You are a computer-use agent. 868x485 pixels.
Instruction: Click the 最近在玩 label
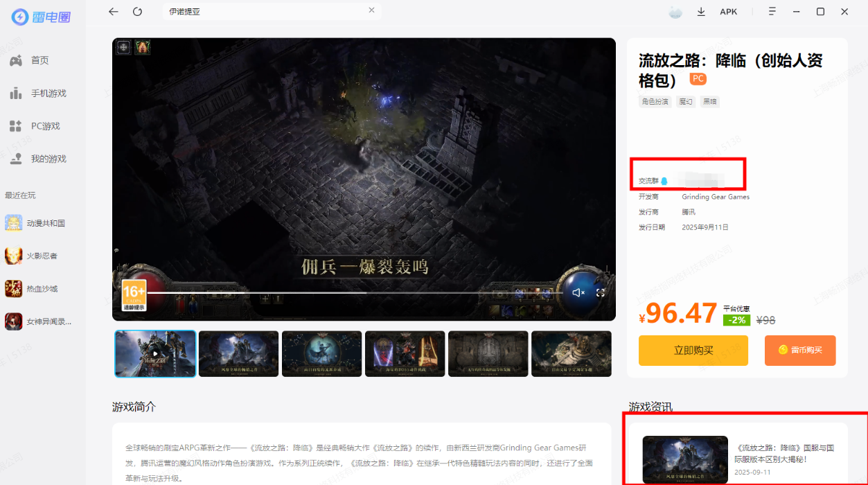point(20,195)
